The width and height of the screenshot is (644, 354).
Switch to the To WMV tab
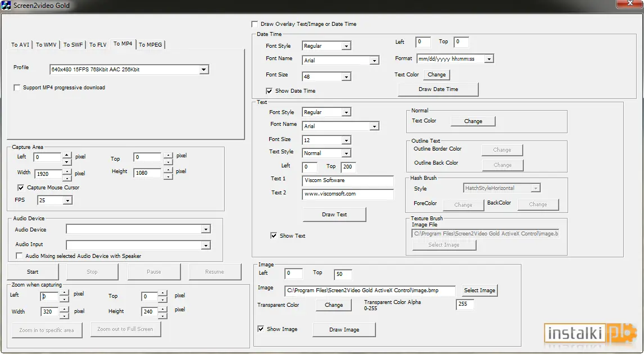pyautogui.click(x=46, y=45)
